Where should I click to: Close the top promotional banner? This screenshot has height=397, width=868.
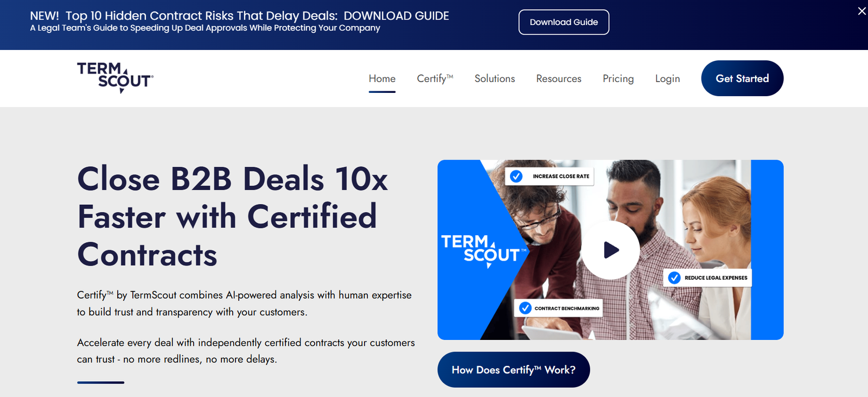861,11
